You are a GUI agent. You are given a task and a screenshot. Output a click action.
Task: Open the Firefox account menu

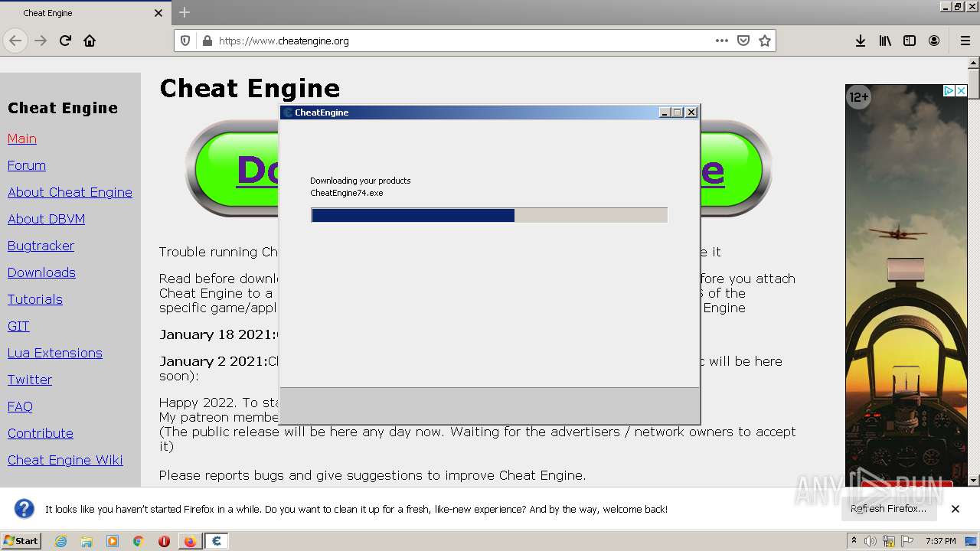934,41
